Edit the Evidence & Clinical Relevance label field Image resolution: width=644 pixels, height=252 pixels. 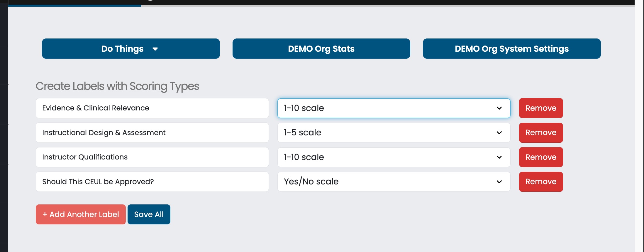[152, 108]
